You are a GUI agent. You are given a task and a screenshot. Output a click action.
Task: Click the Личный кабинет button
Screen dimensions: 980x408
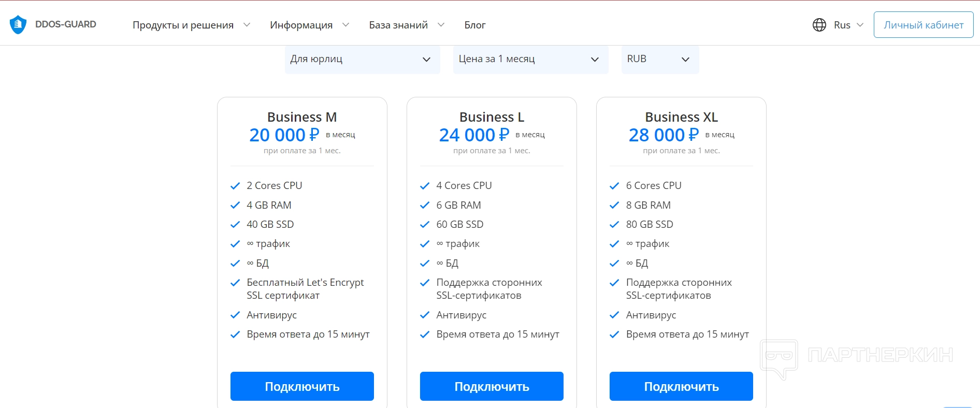click(923, 25)
